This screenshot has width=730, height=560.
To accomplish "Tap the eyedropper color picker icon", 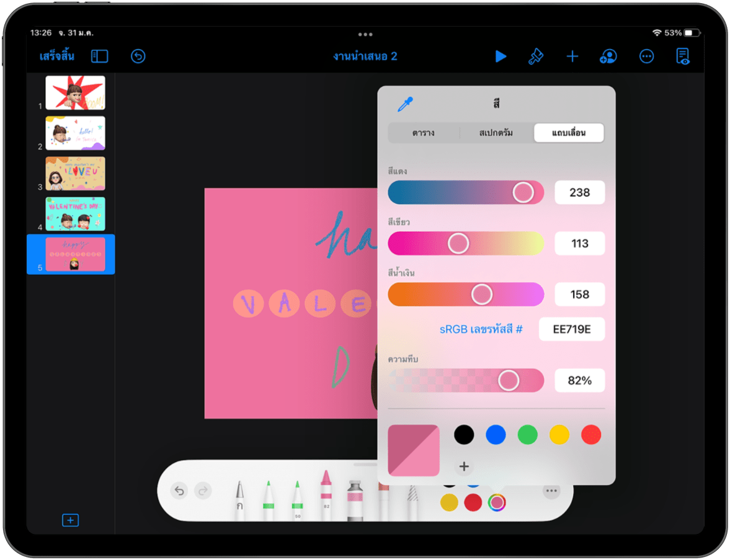I will coord(405,104).
